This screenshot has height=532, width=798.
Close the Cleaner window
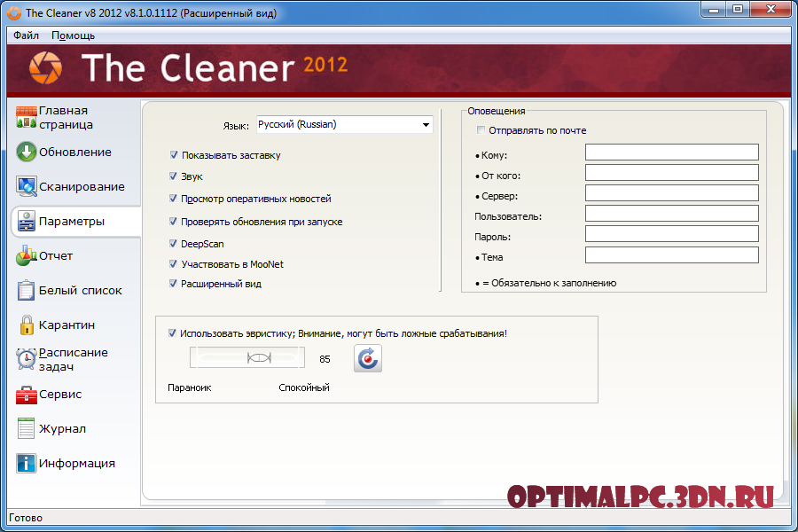point(771,9)
